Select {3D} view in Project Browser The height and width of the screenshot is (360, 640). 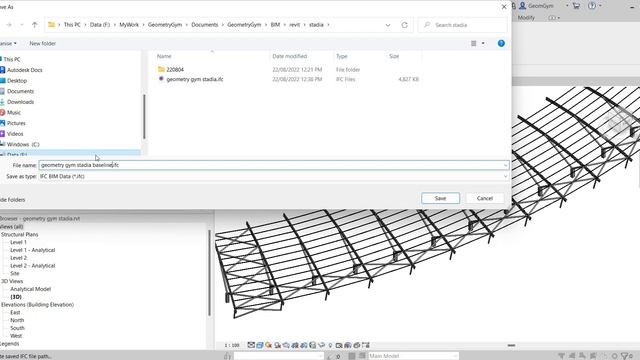click(x=16, y=297)
